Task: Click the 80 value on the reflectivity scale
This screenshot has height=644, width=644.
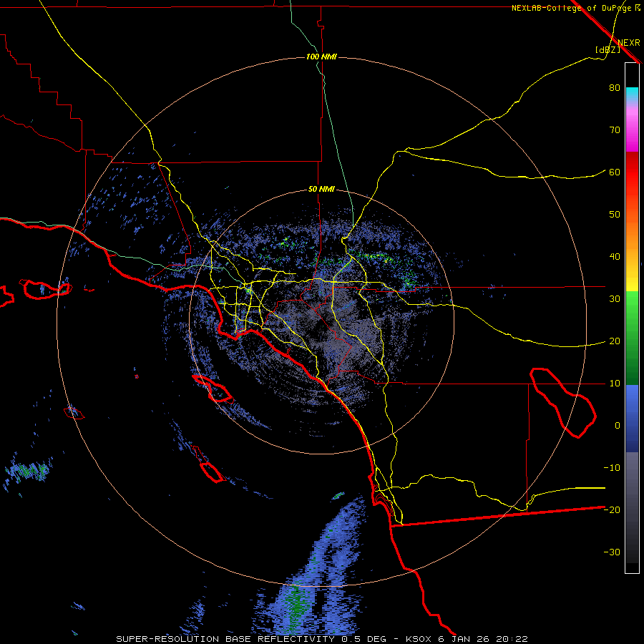Action: point(615,88)
